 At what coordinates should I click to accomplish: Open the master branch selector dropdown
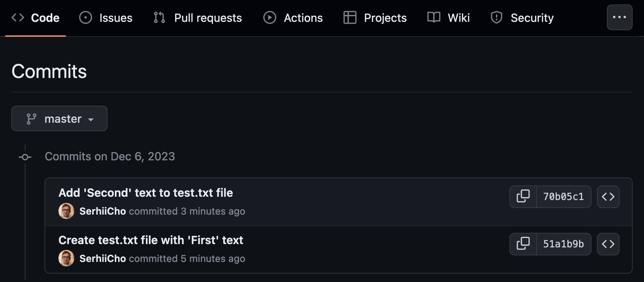tap(59, 118)
